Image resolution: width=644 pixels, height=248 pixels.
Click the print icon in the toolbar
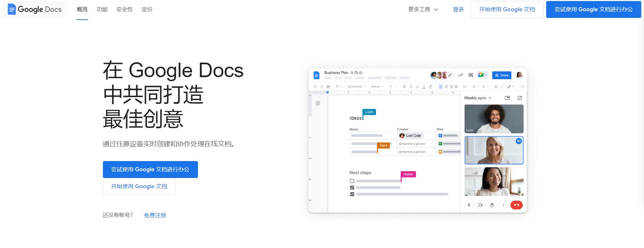click(x=328, y=87)
